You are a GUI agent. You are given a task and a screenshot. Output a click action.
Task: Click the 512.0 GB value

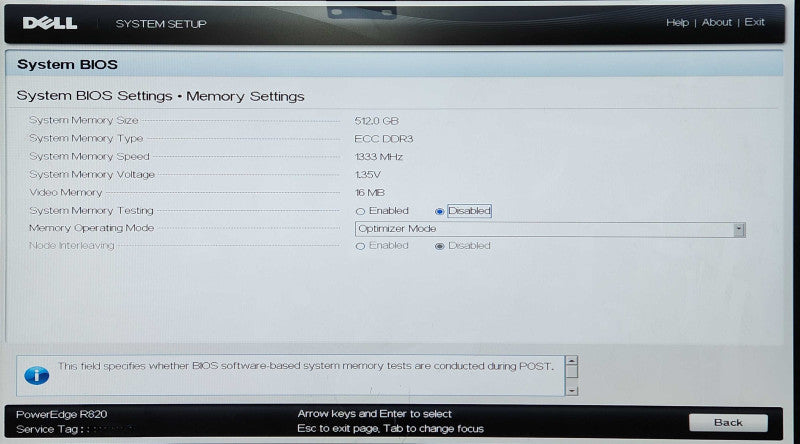pyautogui.click(x=377, y=121)
